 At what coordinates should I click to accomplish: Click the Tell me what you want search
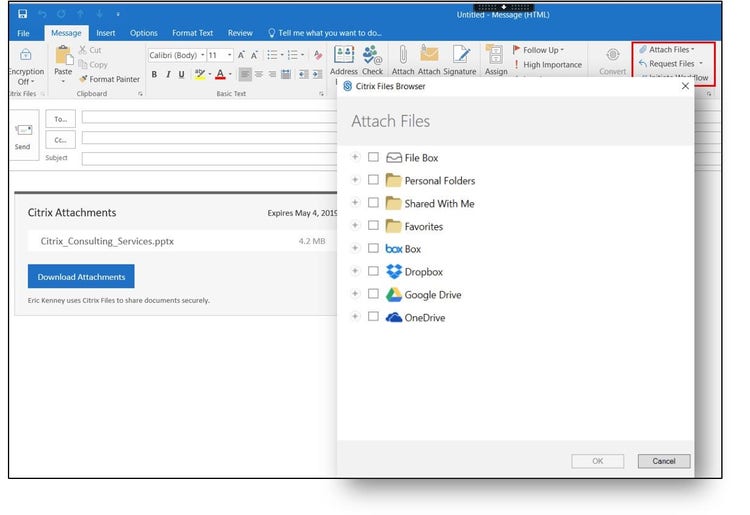325,33
